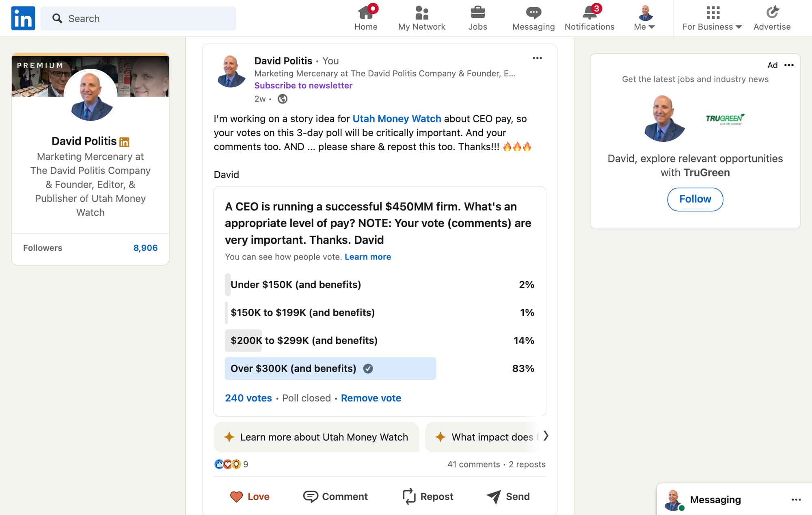Image resolution: width=812 pixels, height=515 pixels.
Task: Click the Remove vote link
Action: point(371,398)
